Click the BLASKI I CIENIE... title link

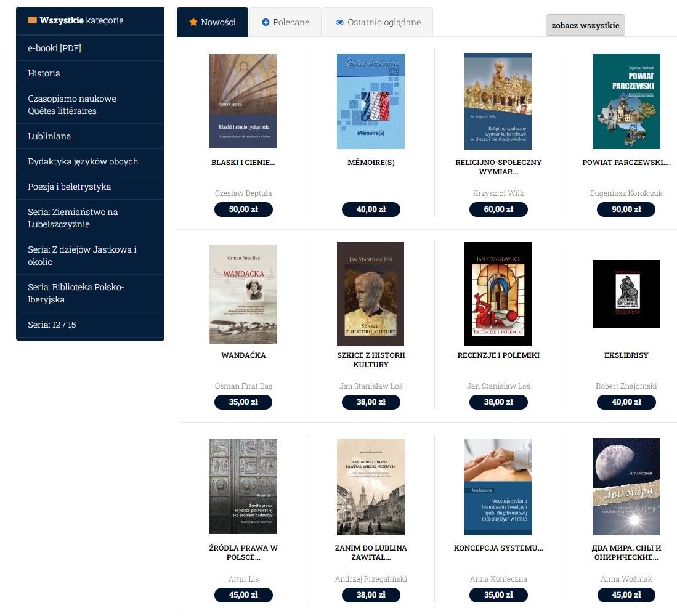point(243,163)
